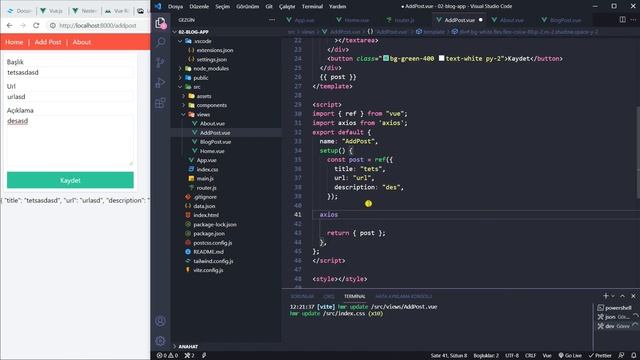Maximize the terminal panel with chevron-up icon
Image resolution: width=640 pixels, height=360 pixels.
[622, 296]
